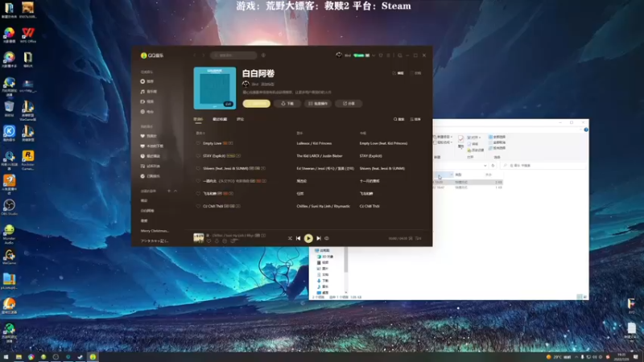Favorite the Có Chắc Thôi song

(198, 206)
